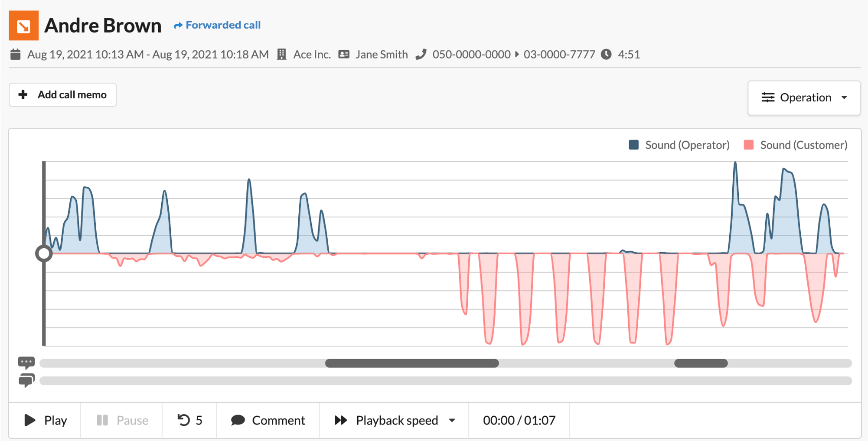Click the orange incoming call icon

23,26
